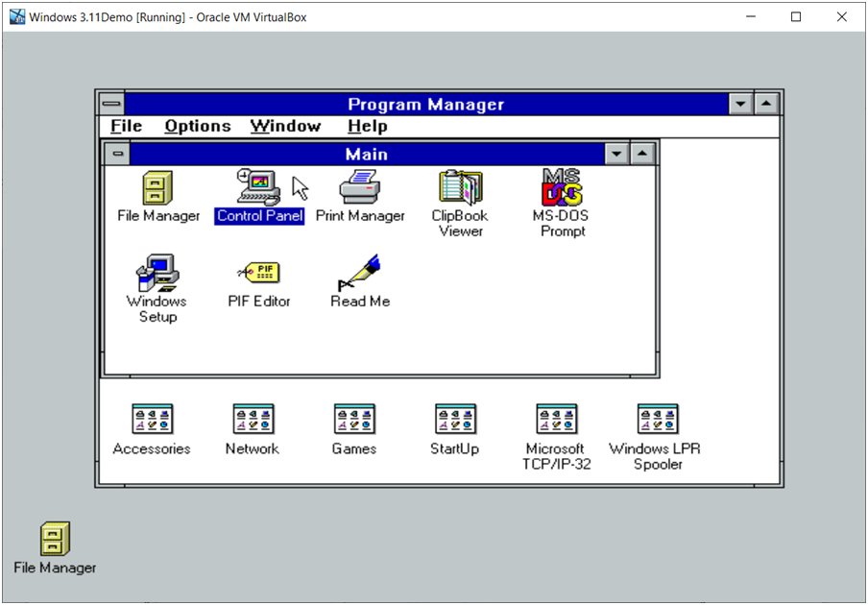
Task: Open the Options menu
Action: tap(198, 126)
